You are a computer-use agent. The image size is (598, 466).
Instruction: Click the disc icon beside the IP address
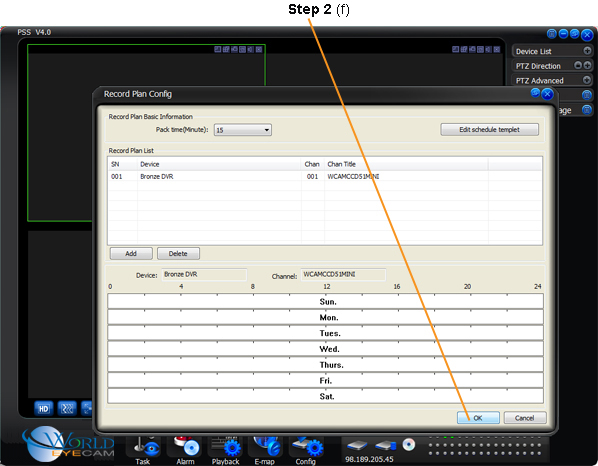[x=408, y=444]
